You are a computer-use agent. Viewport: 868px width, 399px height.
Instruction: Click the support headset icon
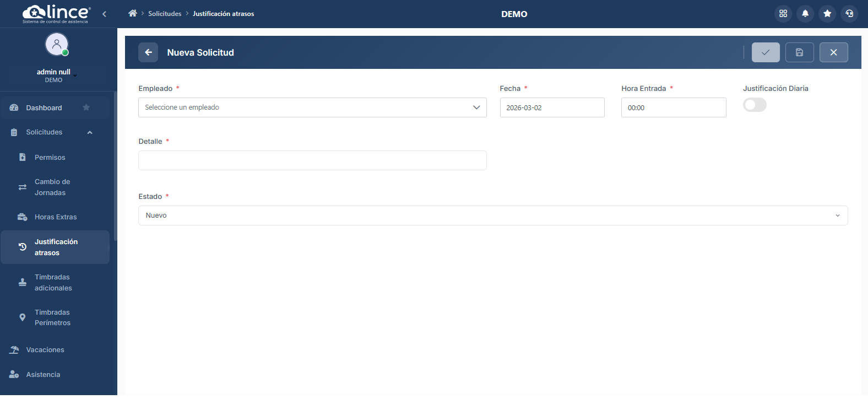[x=849, y=14]
